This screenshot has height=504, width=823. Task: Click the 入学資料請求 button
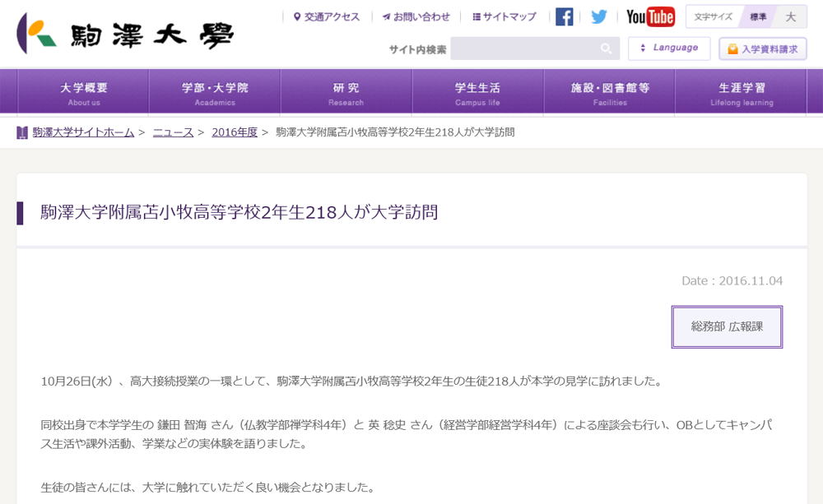(x=763, y=49)
